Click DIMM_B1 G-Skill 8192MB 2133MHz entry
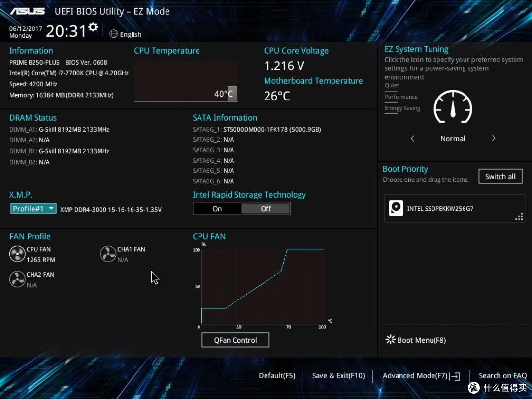The width and height of the screenshot is (532, 399). click(x=60, y=151)
